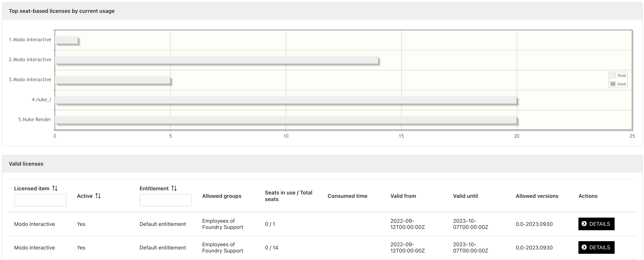Image resolution: width=644 pixels, height=260 pixels.
Task: Select the '0 / 14' seats cell
Action: (x=272, y=248)
